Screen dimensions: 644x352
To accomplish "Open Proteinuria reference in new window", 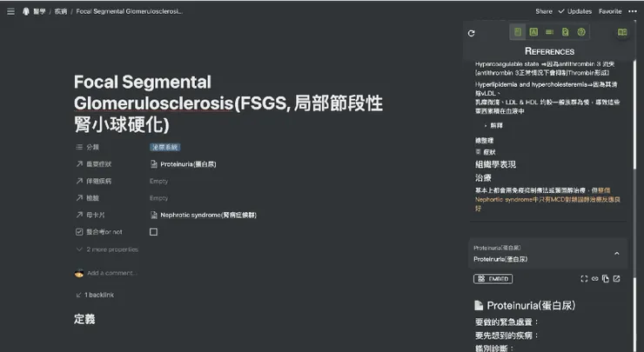I will point(616,279).
